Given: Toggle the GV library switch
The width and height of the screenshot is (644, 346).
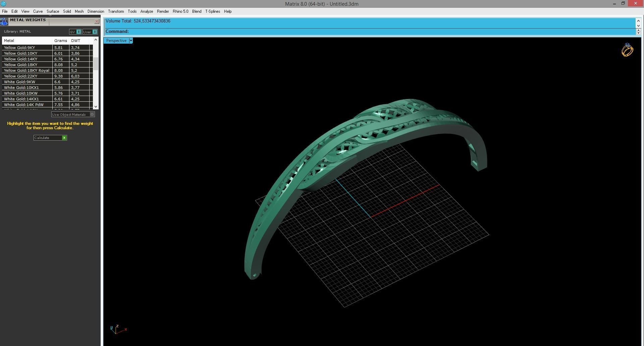Looking at the screenshot, I should pos(75,32).
